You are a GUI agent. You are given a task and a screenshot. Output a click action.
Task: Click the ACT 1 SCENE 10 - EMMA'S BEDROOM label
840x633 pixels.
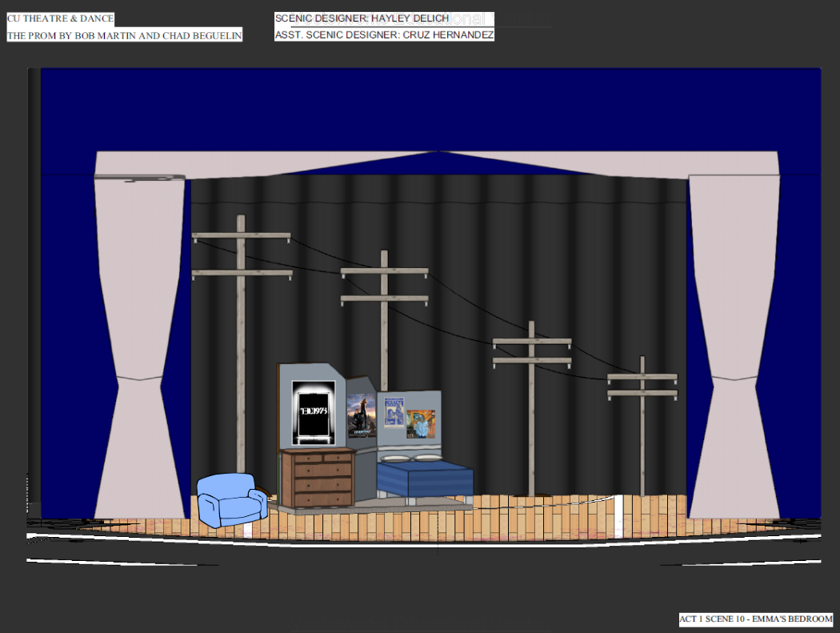tap(754, 618)
